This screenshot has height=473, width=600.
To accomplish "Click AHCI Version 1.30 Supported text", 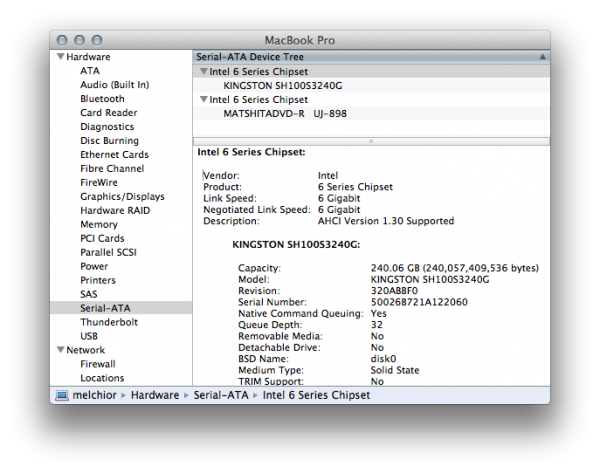I will (386, 221).
